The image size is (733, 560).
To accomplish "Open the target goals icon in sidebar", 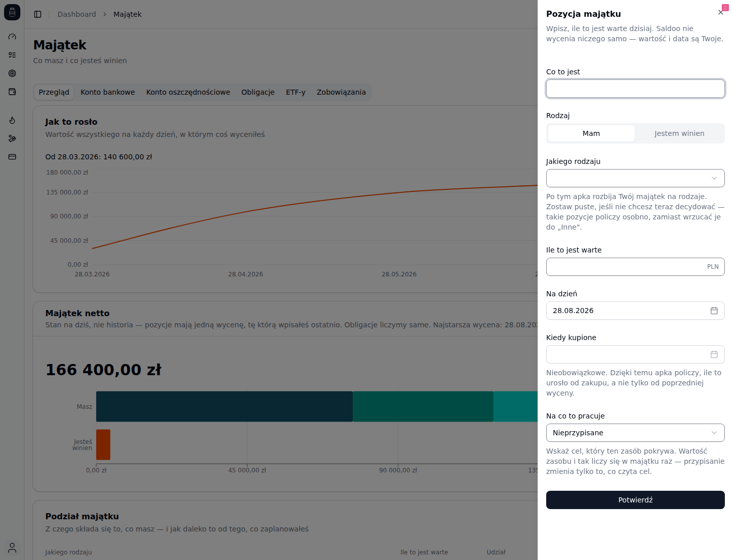I will tap(12, 73).
